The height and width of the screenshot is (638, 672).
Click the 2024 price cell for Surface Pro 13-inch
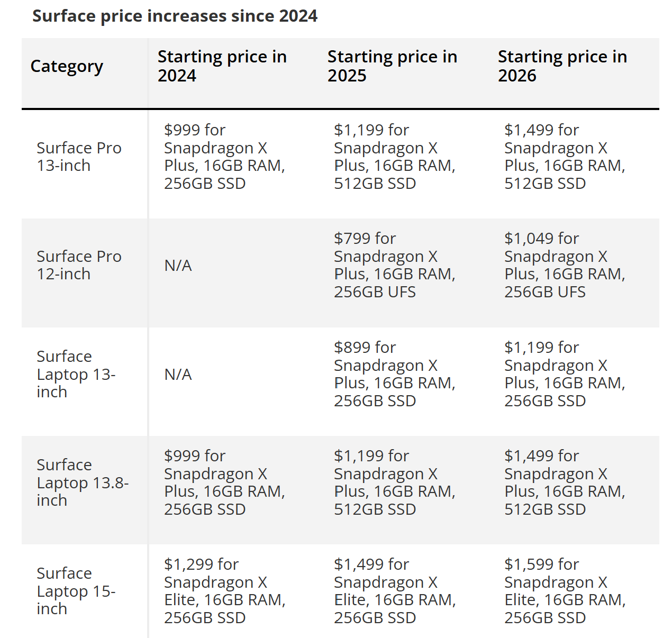pyautogui.click(x=224, y=157)
